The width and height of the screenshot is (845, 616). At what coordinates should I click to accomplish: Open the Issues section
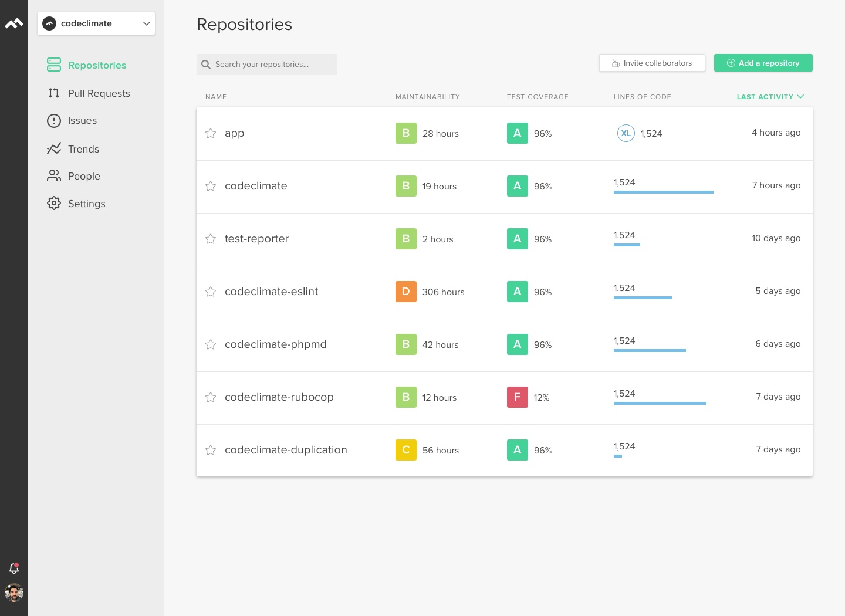tap(82, 120)
